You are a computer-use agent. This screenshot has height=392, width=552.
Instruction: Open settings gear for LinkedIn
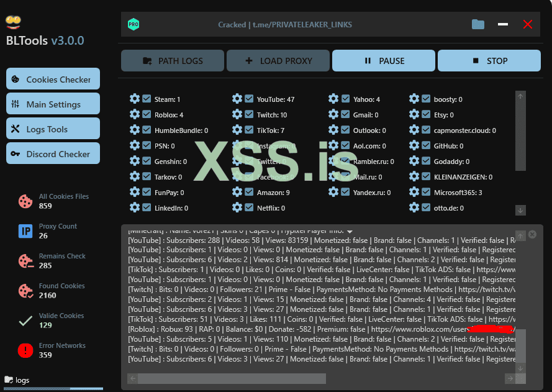coord(135,207)
